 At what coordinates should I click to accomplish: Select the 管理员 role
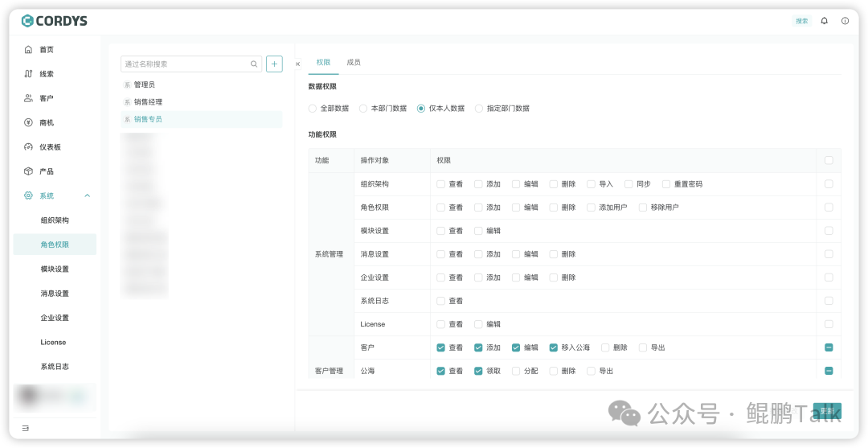(x=202, y=84)
